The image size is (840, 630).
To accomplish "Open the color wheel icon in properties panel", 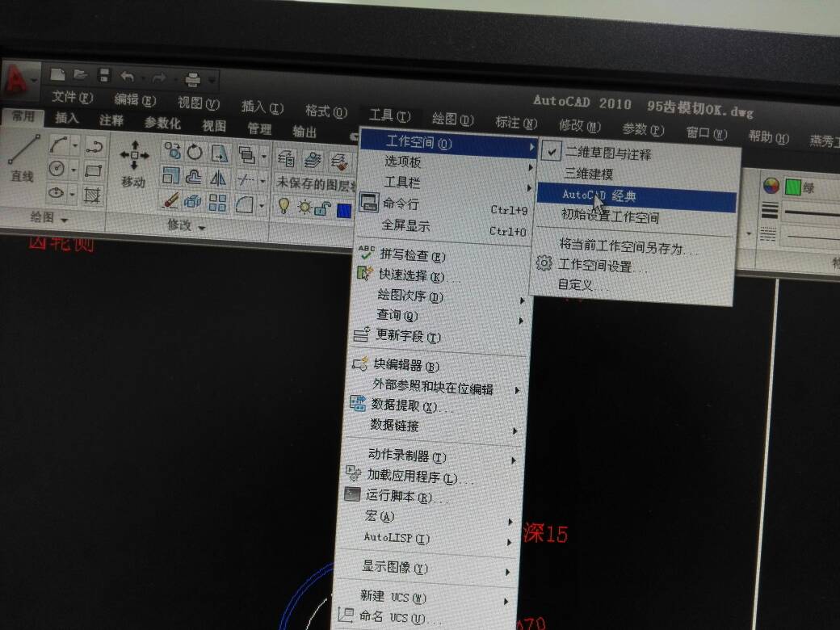I will tap(771, 186).
